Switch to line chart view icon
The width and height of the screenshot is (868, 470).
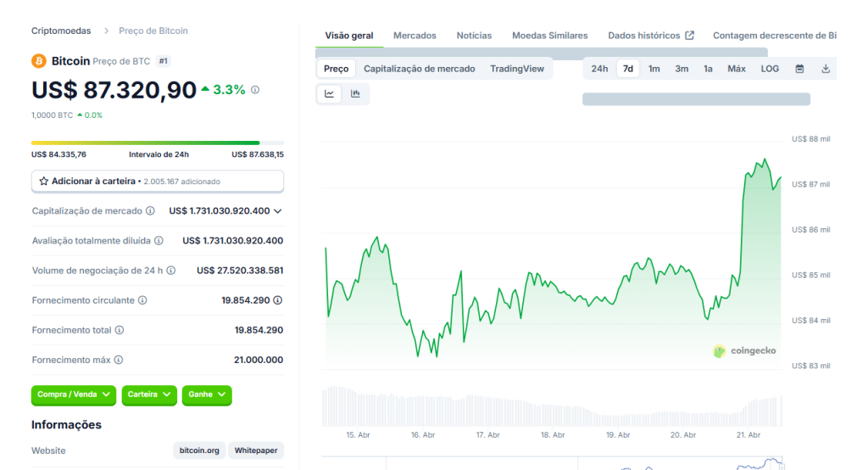(330, 93)
